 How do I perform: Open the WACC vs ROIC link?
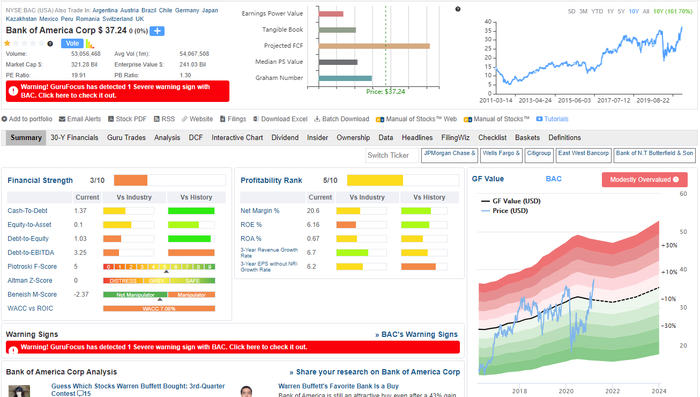click(30, 309)
